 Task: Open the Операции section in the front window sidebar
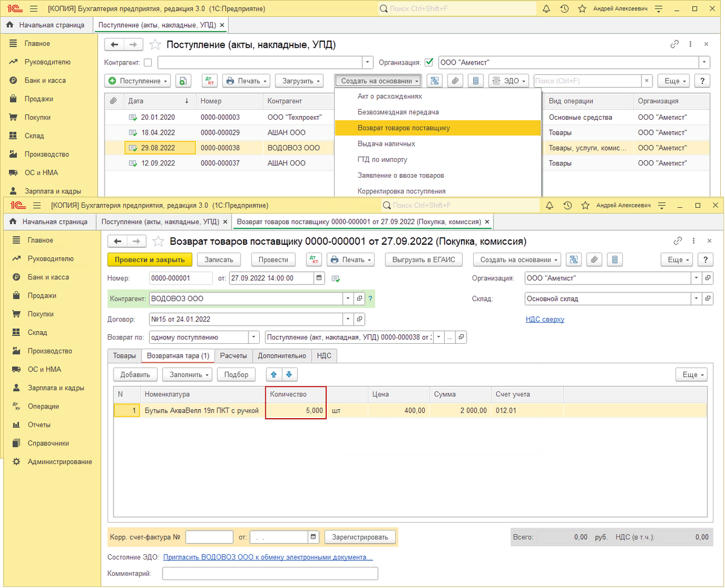43,406
